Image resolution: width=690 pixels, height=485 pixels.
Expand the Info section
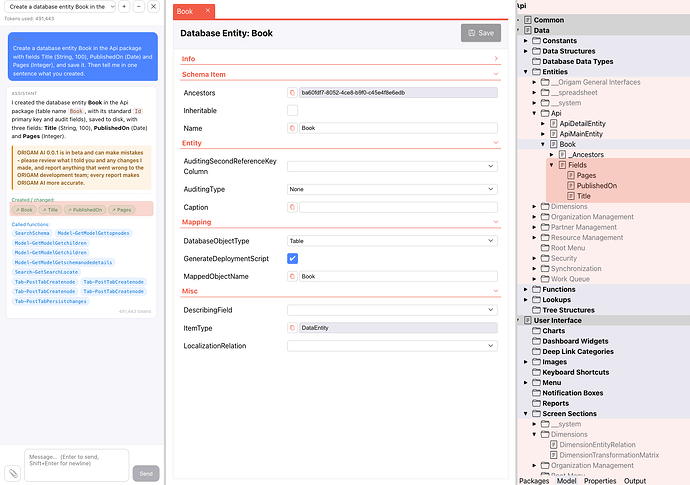pos(496,59)
